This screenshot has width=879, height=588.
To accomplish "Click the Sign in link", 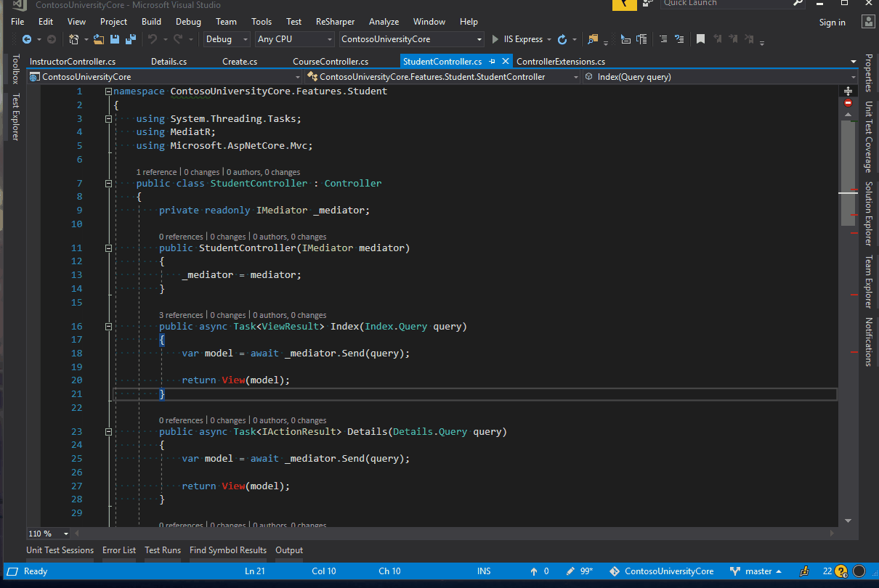I will pos(832,23).
